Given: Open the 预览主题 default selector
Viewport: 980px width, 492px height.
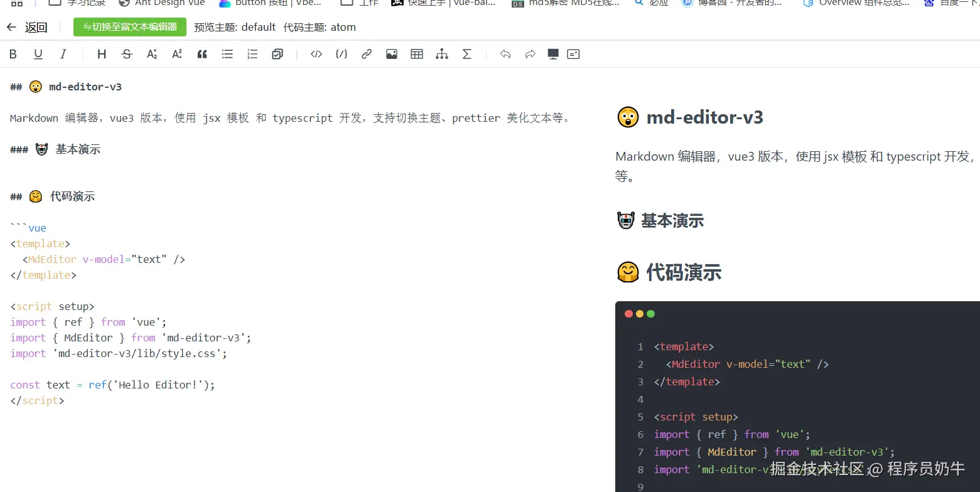Looking at the screenshot, I should (x=259, y=27).
